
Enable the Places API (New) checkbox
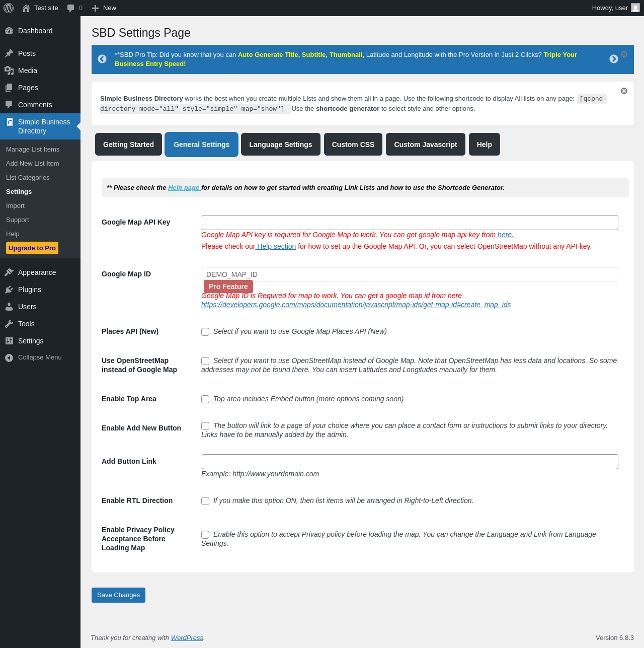coord(205,332)
